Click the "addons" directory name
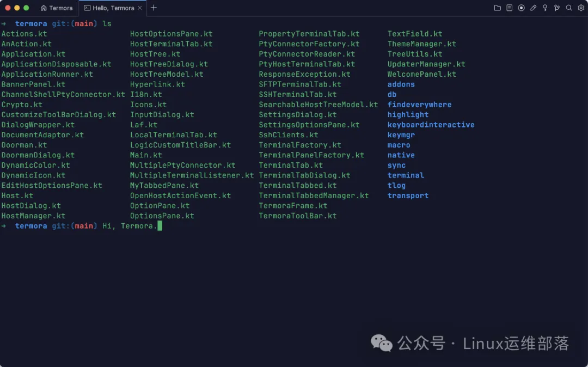588x367 pixels. [x=401, y=84]
